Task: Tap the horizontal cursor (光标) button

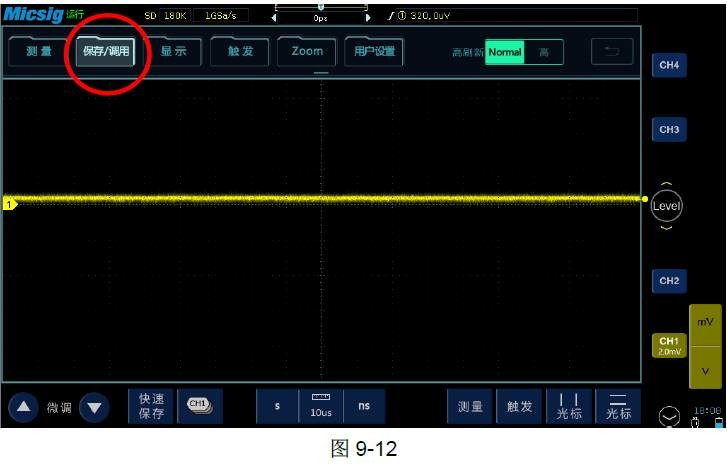Action: pyautogui.click(x=618, y=406)
